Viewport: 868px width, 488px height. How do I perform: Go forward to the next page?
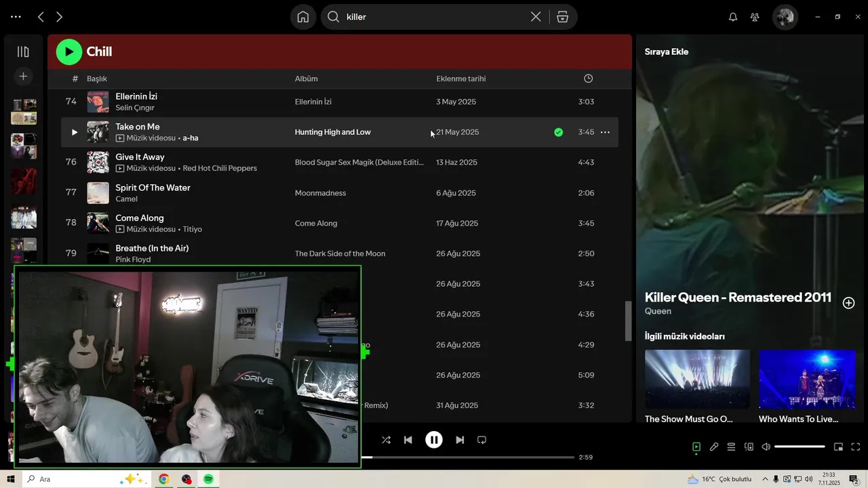[x=60, y=17]
